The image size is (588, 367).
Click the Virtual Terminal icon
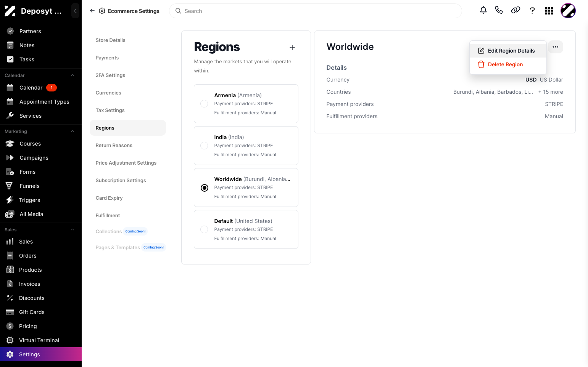pyautogui.click(x=10, y=340)
